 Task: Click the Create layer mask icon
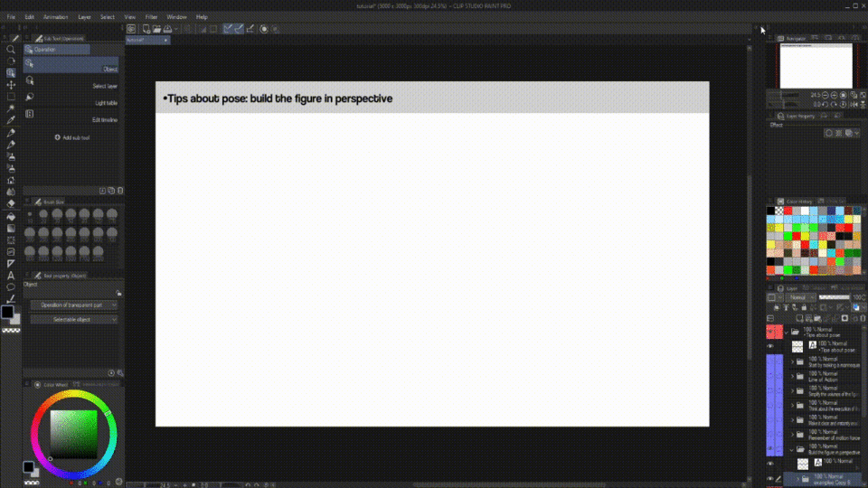click(844, 318)
